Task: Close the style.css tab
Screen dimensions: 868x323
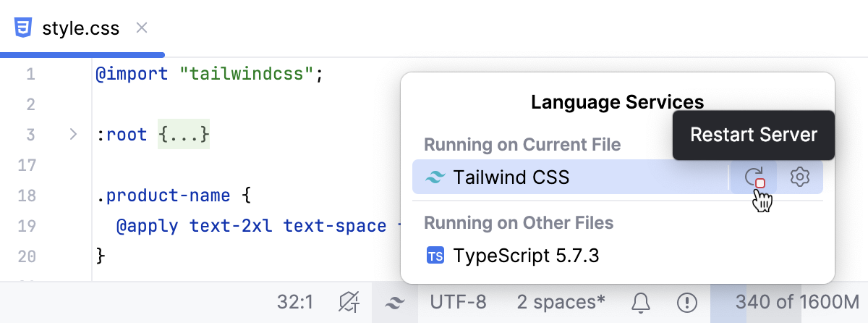Action: pyautogui.click(x=142, y=28)
